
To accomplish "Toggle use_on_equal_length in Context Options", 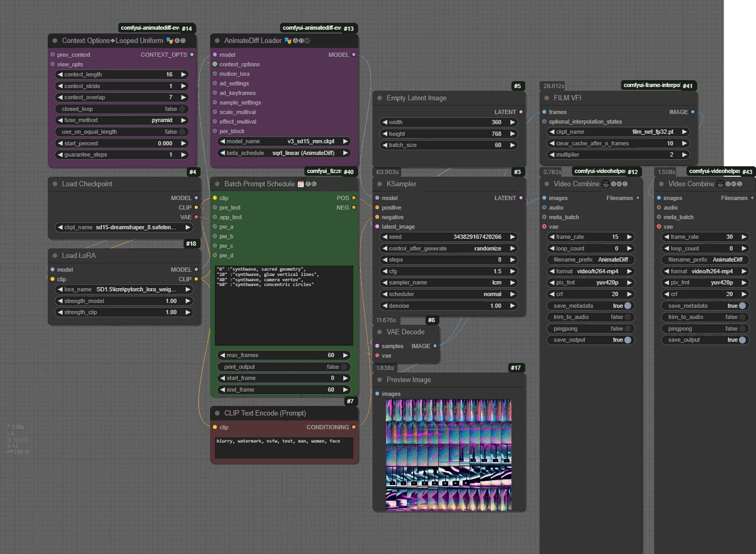I will (x=122, y=132).
